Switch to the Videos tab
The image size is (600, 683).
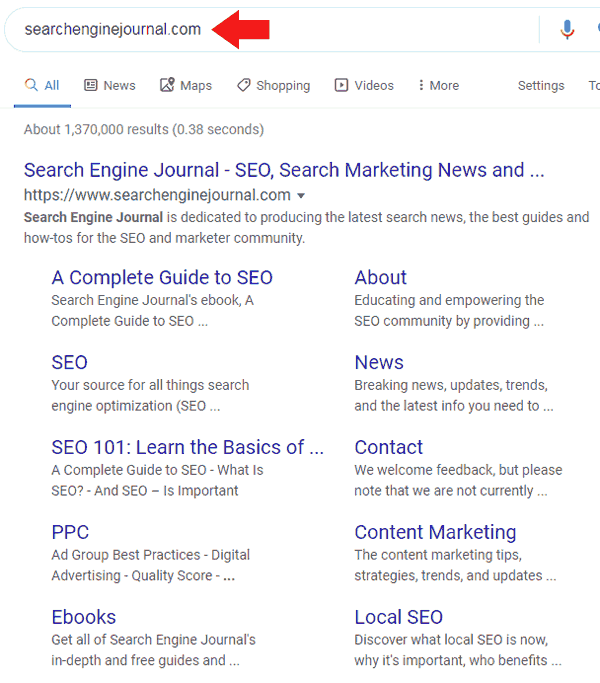point(364,85)
